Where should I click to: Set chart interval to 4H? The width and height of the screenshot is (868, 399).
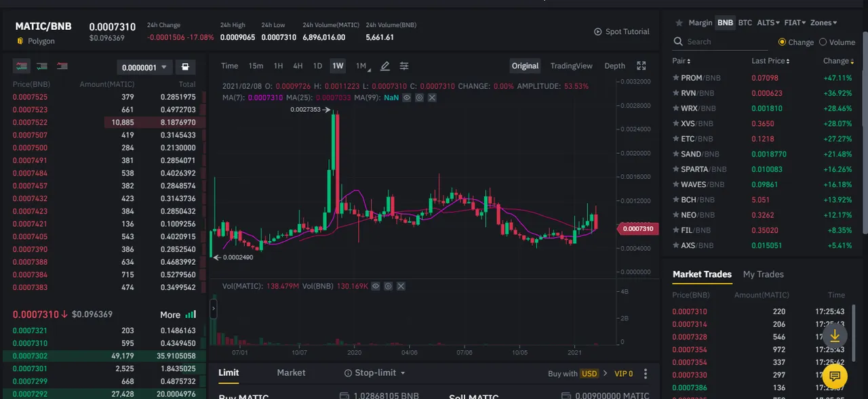tap(298, 66)
